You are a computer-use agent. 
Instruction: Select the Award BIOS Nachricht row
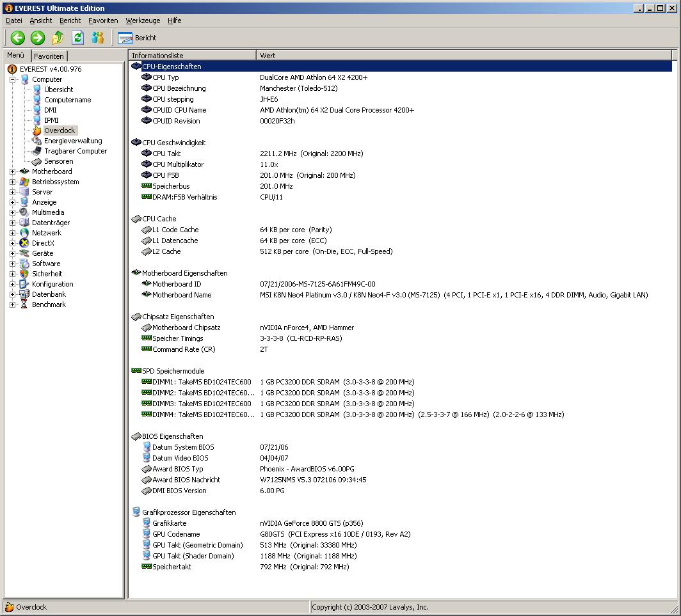[x=401, y=480]
